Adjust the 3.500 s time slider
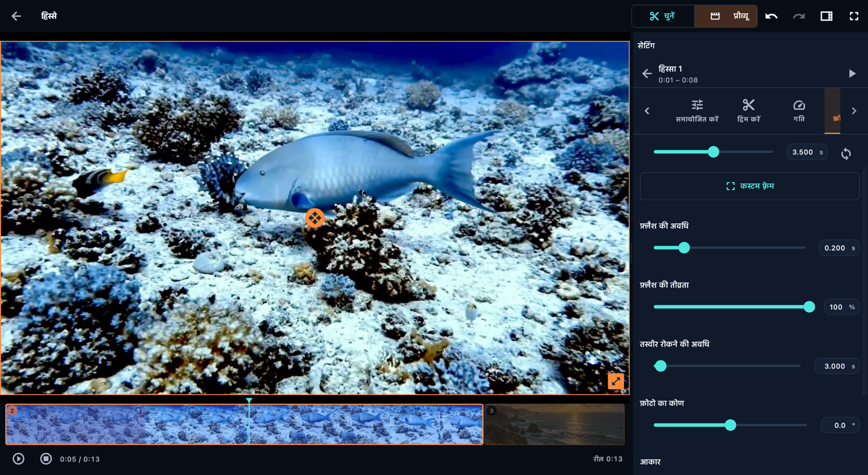Viewport: 868px width, 475px height. (x=713, y=152)
